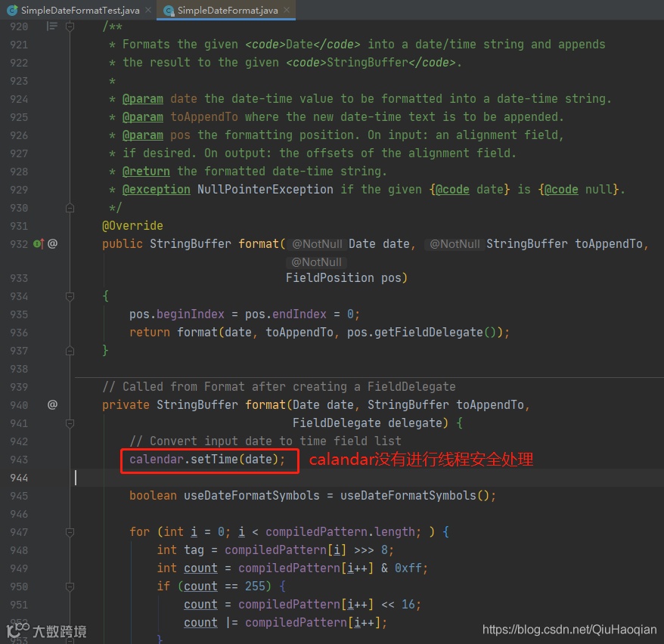The image size is (664, 644).
Task: Click 'pos.beginIndex' on line 935
Action: tap(176, 314)
